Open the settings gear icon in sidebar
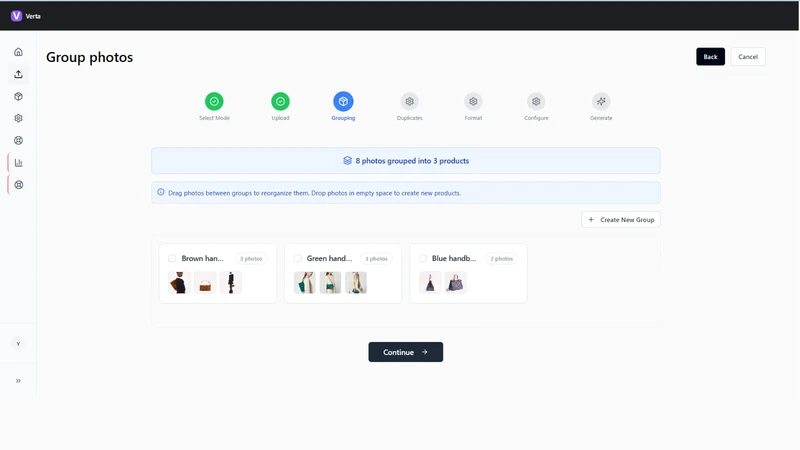Image resolution: width=800 pixels, height=450 pixels. (18, 118)
